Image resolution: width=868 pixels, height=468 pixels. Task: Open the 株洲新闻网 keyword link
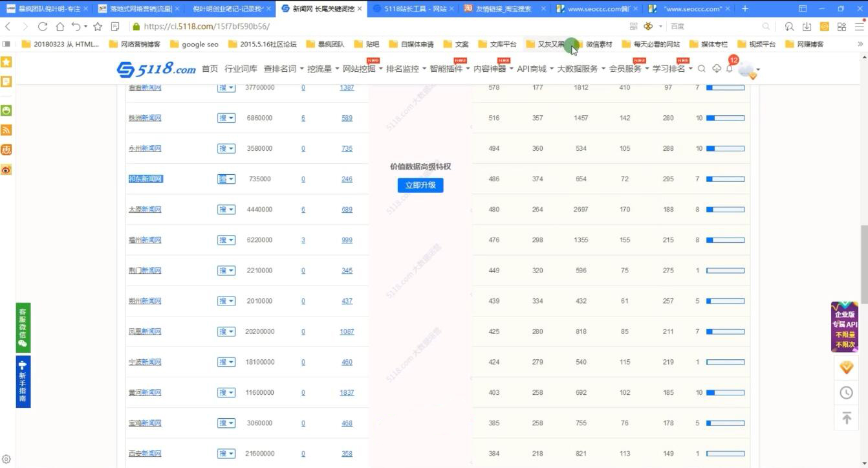coord(145,118)
